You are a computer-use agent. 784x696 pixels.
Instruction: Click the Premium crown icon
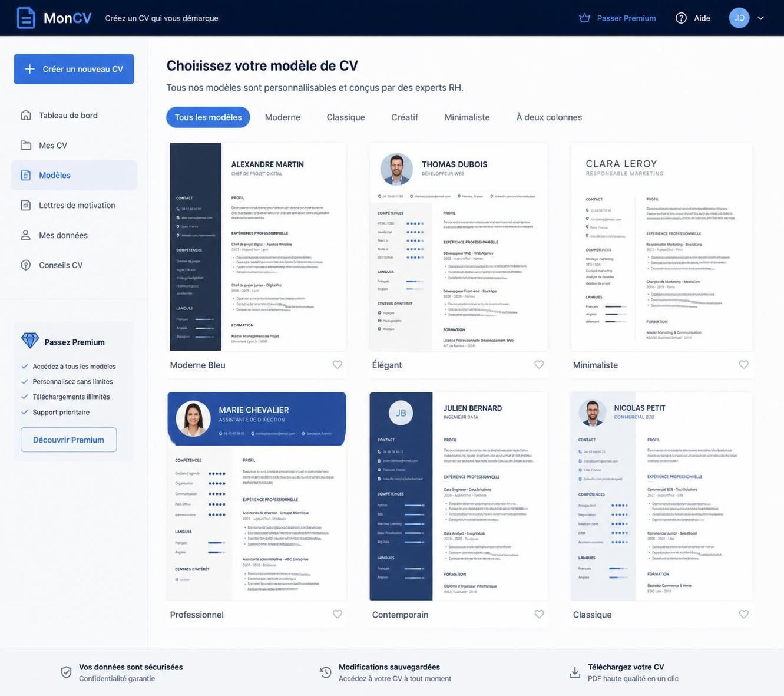tap(584, 18)
